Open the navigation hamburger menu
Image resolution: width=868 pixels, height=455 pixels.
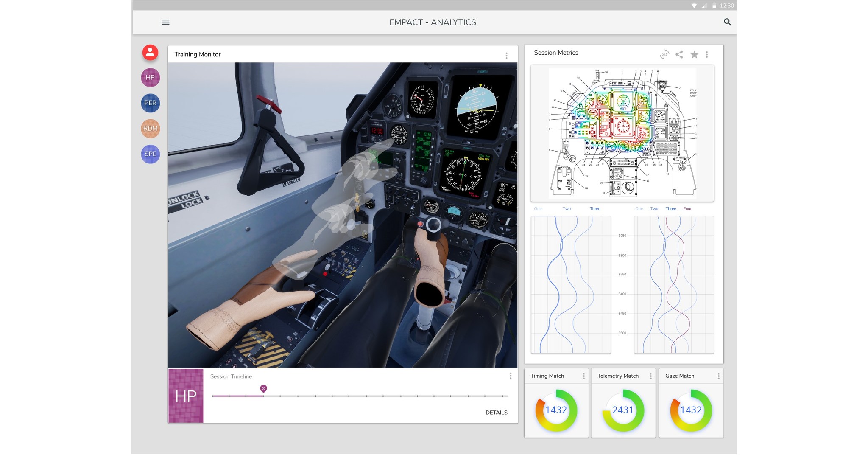coord(165,22)
